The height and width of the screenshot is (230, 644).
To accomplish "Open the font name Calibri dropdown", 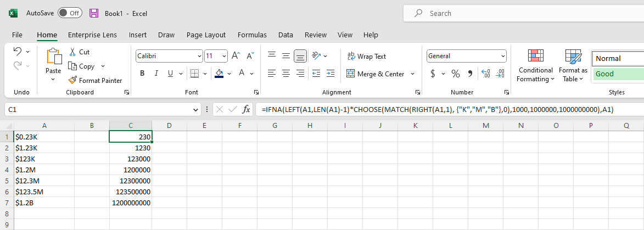I will click(199, 56).
